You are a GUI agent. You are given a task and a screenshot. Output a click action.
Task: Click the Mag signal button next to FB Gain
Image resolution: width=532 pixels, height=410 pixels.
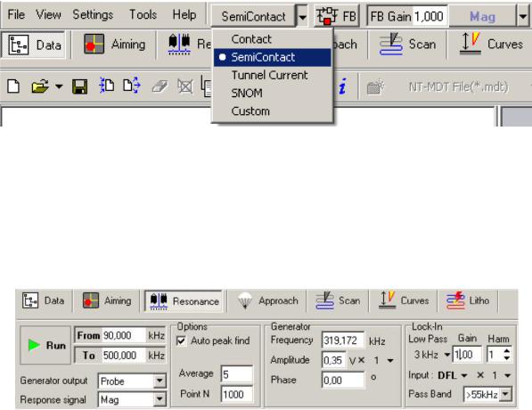click(x=482, y=16)
